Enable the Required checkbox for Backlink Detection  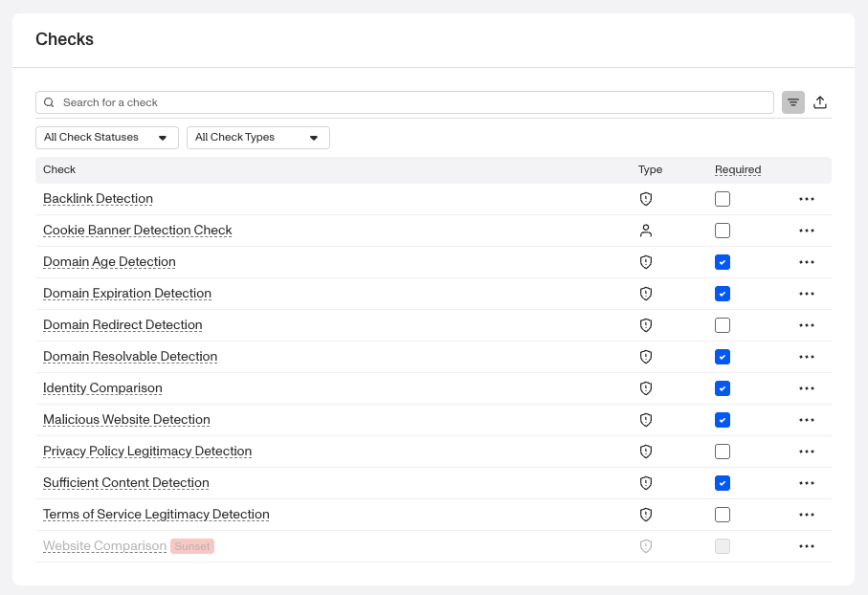[x=723, y=199]
